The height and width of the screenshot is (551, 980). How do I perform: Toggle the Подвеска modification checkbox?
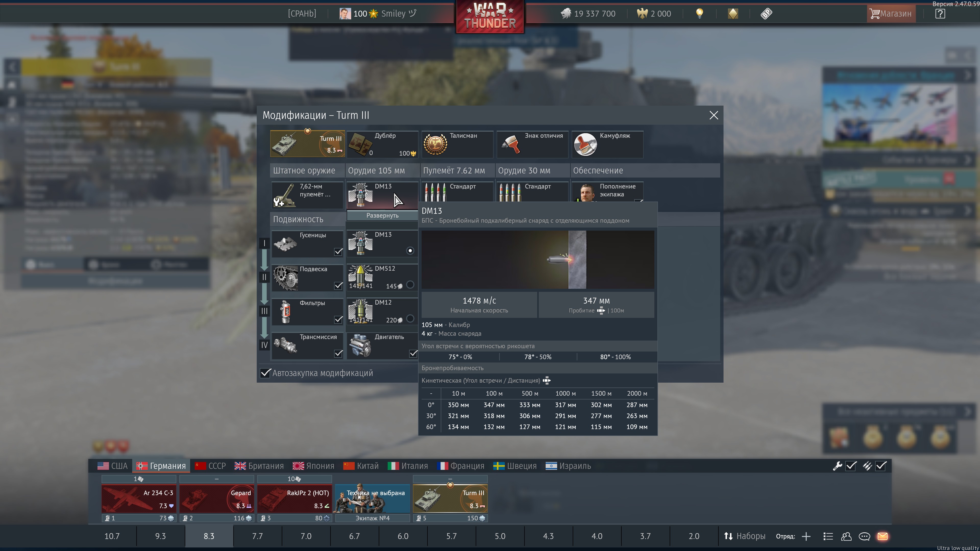click(338, 286)
